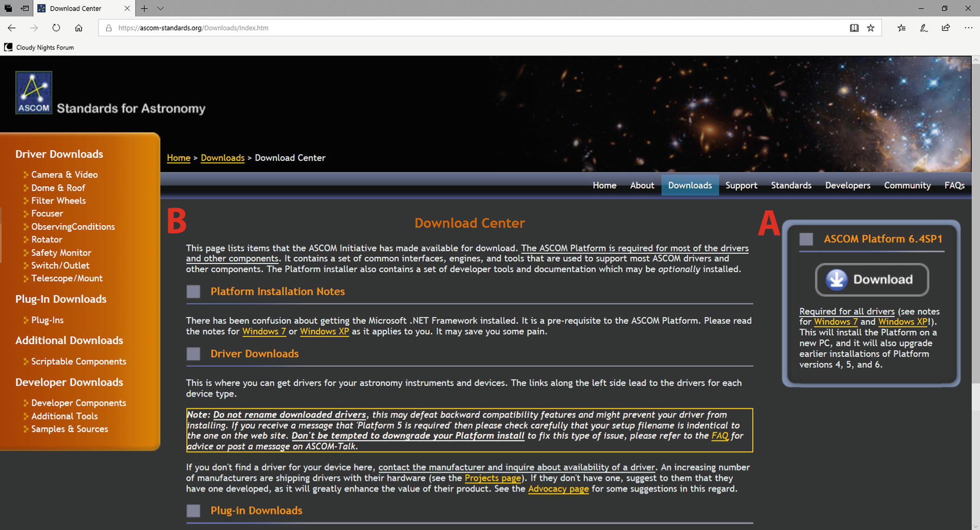Open Settings and more ellipsis menu
Screen dimensions: 980x530
[x=968, y=28]
